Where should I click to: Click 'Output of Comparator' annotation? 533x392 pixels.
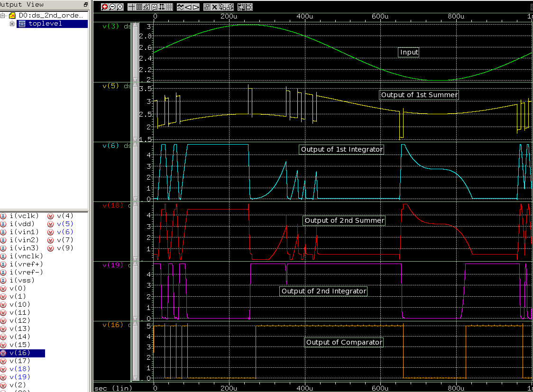coord(344,342)
